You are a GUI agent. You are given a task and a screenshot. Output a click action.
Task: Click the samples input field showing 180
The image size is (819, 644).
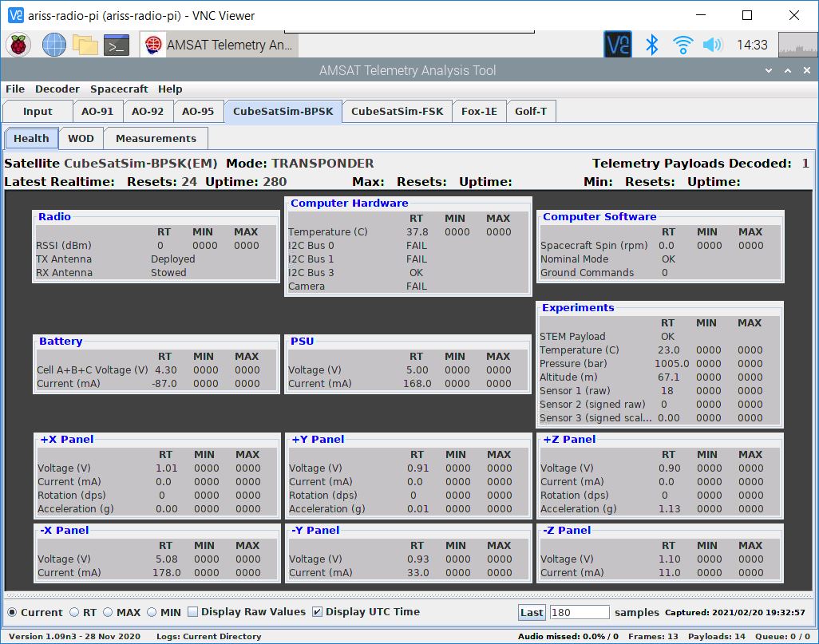[580, 612]
